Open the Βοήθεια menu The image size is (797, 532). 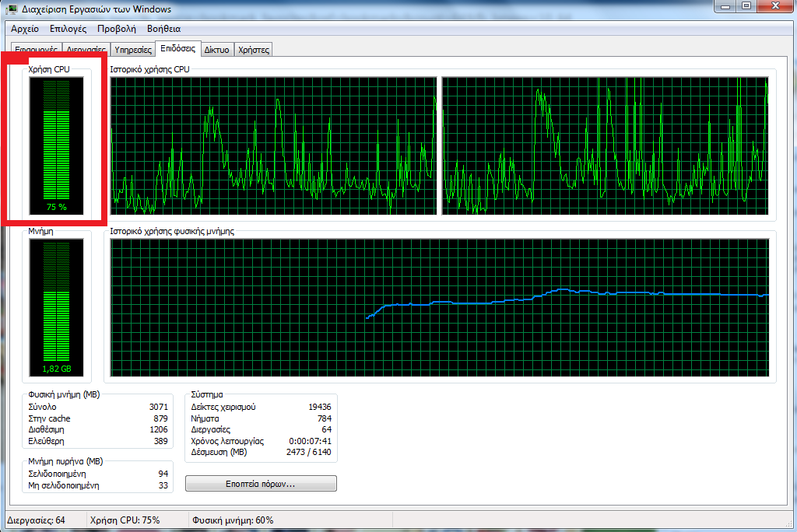pyautogui.click(x=163, y=29)
